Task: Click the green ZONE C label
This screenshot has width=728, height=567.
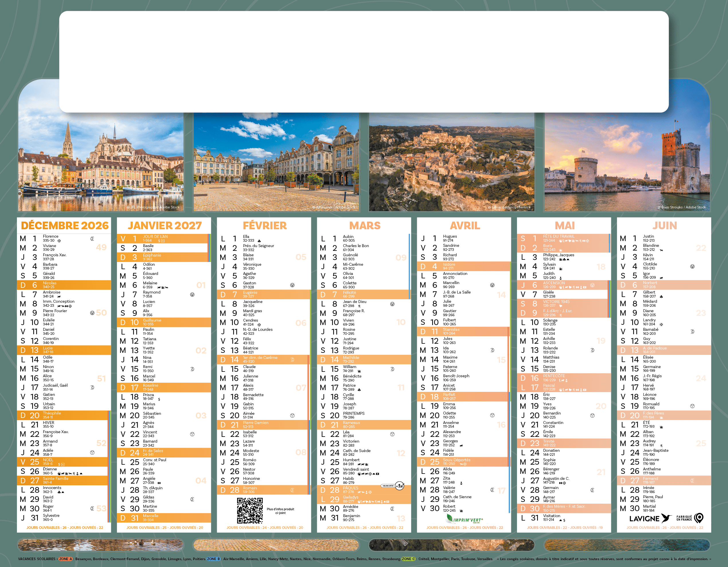Action: click(x=408, y=559)
